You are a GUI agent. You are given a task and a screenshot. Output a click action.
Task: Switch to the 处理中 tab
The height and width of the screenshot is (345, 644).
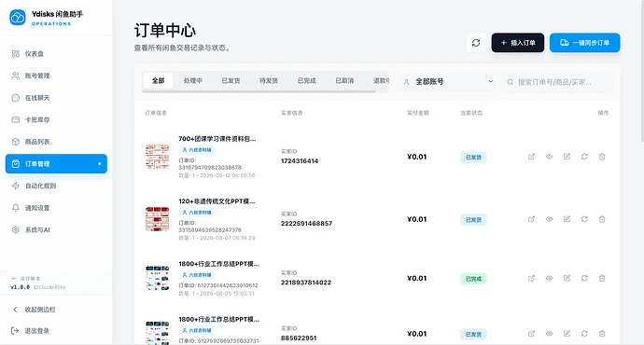pos(193,81)
